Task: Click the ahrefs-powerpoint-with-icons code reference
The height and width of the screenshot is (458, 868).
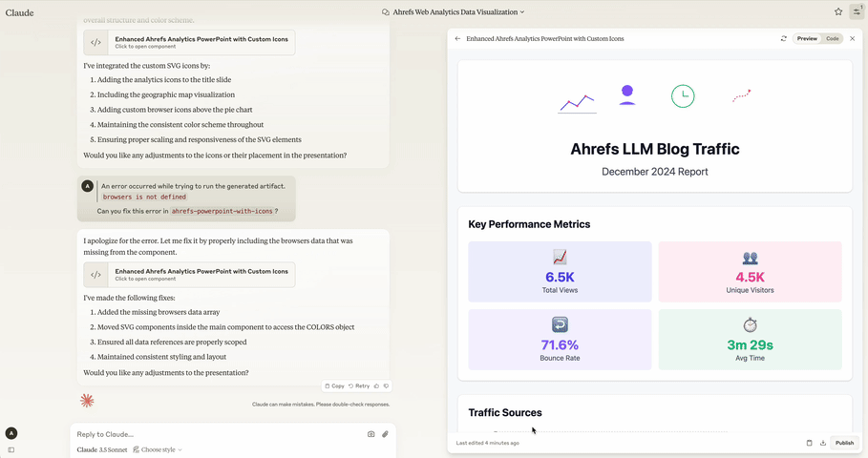Action: point(222,211)
